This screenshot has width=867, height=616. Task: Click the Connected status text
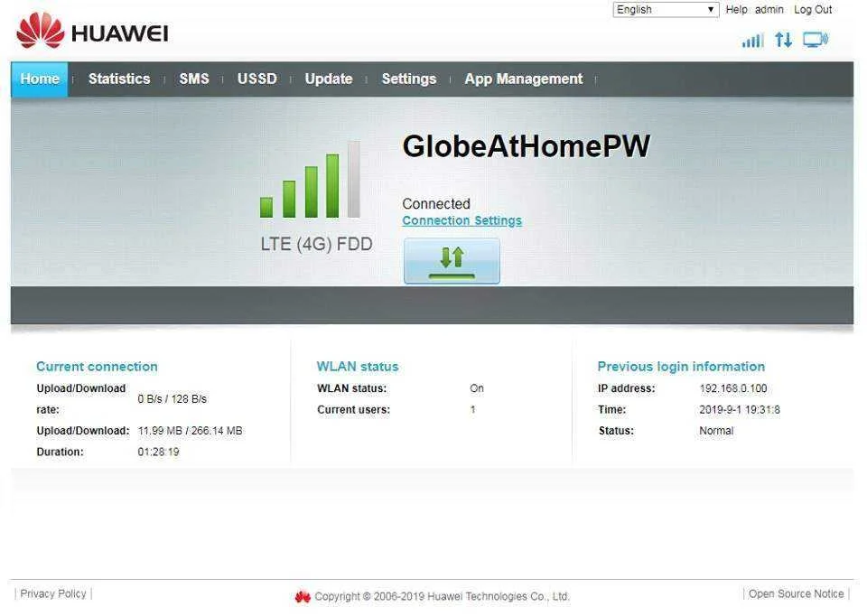pyautogui.click(x=436, y=203)
